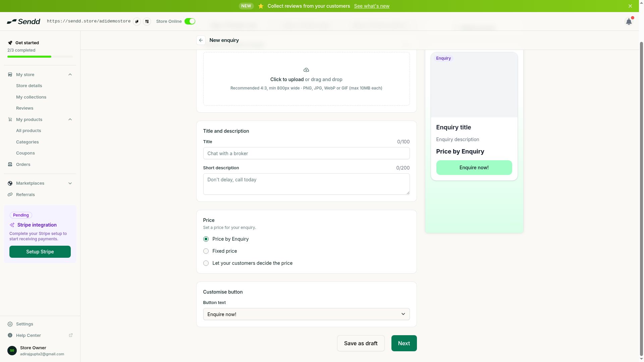Click the Sendd logo
Image resolution: width=644 pixels, height=362 pixels.
pos(23,21)
